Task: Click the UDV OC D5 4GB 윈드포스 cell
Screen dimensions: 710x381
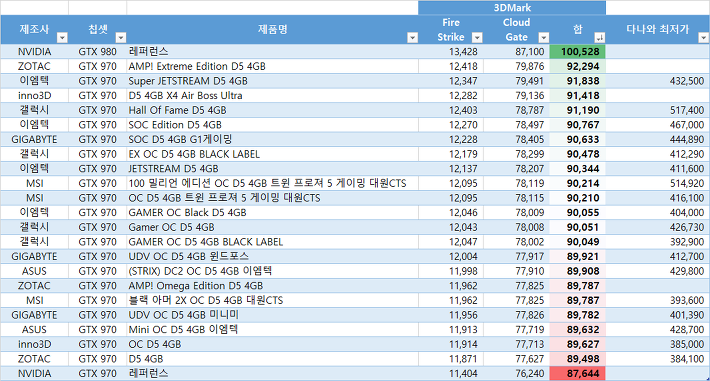Action: [x=273, y=256]
